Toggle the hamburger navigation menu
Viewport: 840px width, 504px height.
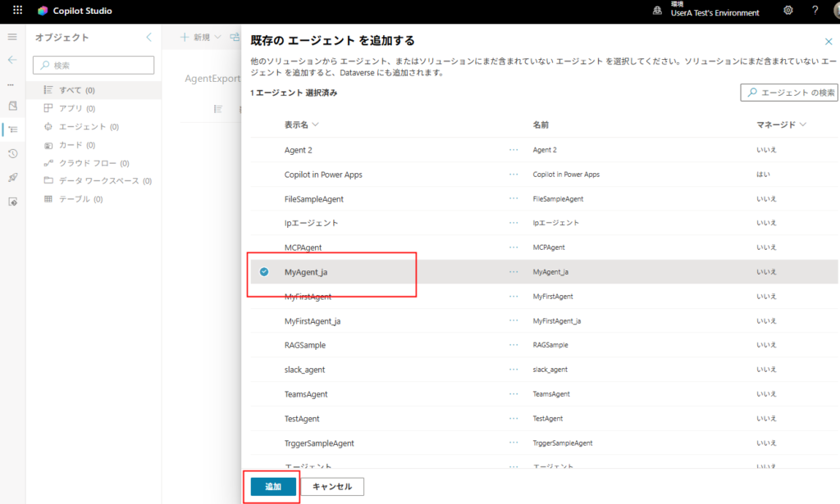point(12,38)
